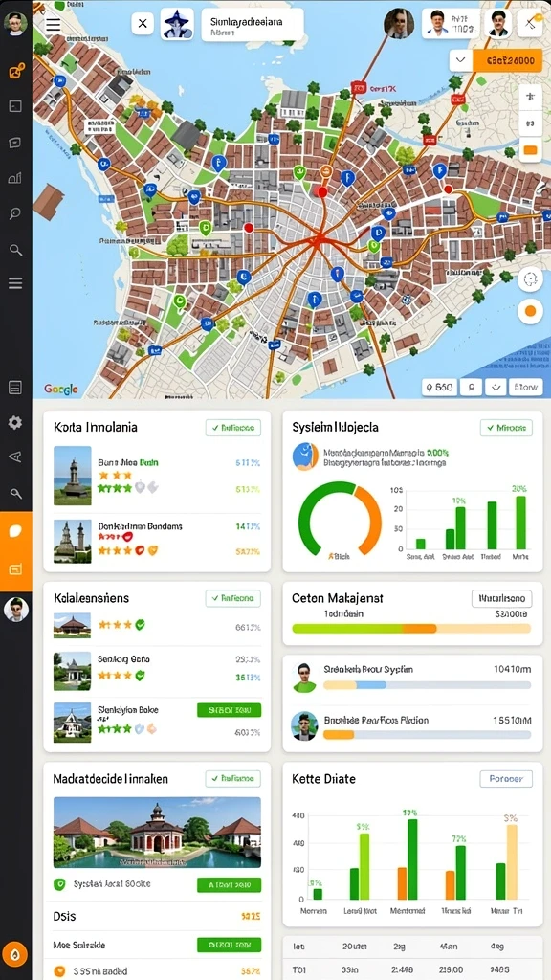Click the orange shield icon in the bottom row
Image resolution: width=551 pixels, height=980 pixels.
59,971
